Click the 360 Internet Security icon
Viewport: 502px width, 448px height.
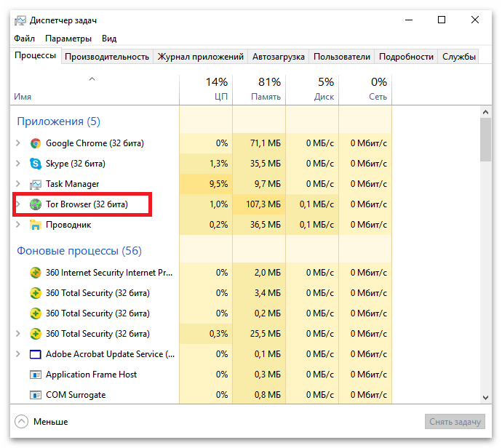click(36, 273)
